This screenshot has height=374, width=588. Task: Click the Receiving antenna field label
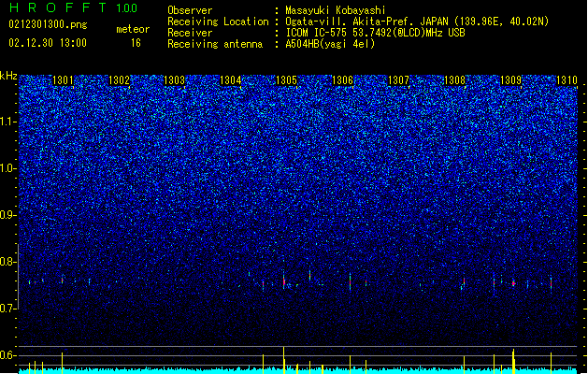(215, 44)
